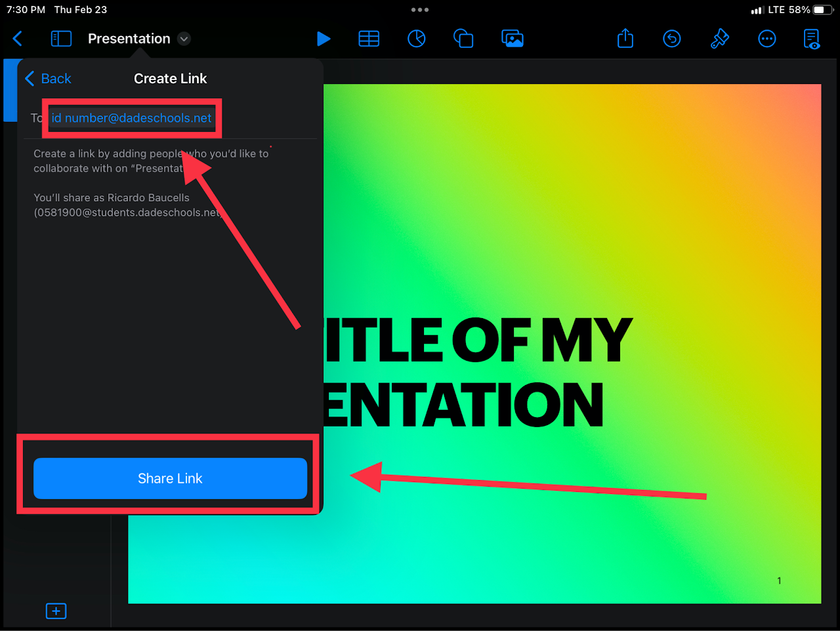Tap the back chevron to leave the presentation
Image resolution: width=840 pixels, height=631 pixels.
coord(18,39)
